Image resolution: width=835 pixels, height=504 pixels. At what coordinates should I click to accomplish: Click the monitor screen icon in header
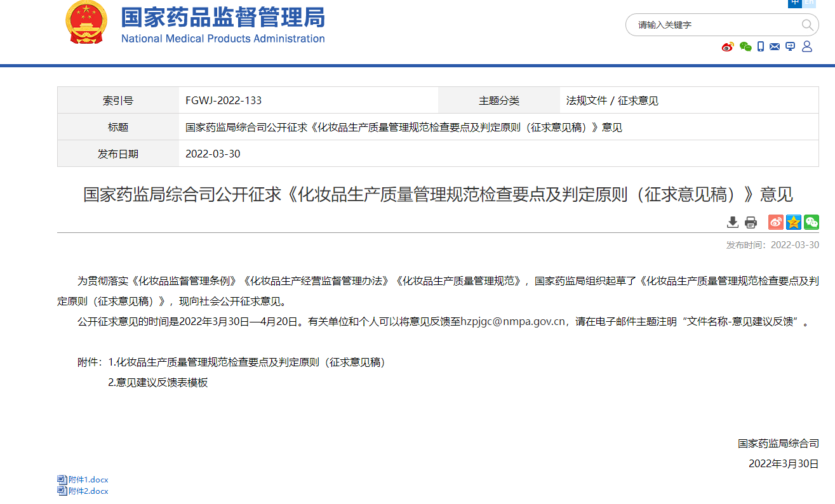point(791,46)
